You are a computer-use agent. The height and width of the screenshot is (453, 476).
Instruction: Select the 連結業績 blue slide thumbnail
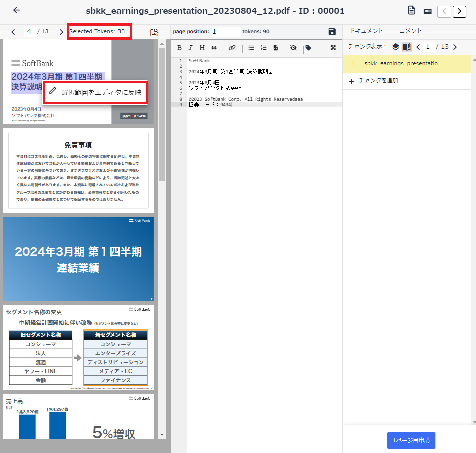click(78, 259)
